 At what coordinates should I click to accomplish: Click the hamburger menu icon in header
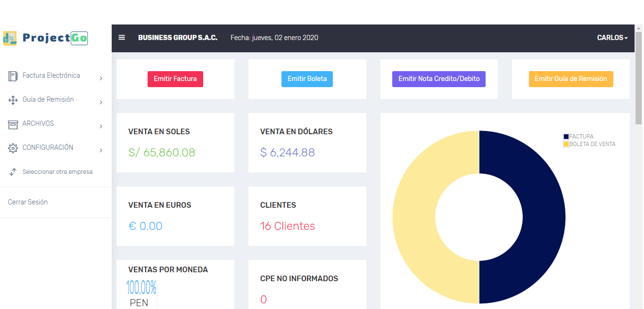tap(122, 38)
